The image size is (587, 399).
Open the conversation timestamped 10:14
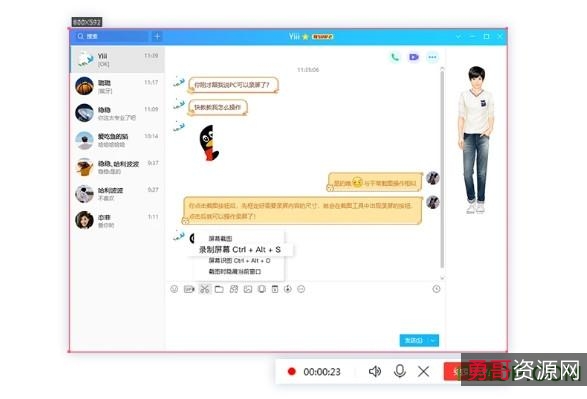[117, 140]
